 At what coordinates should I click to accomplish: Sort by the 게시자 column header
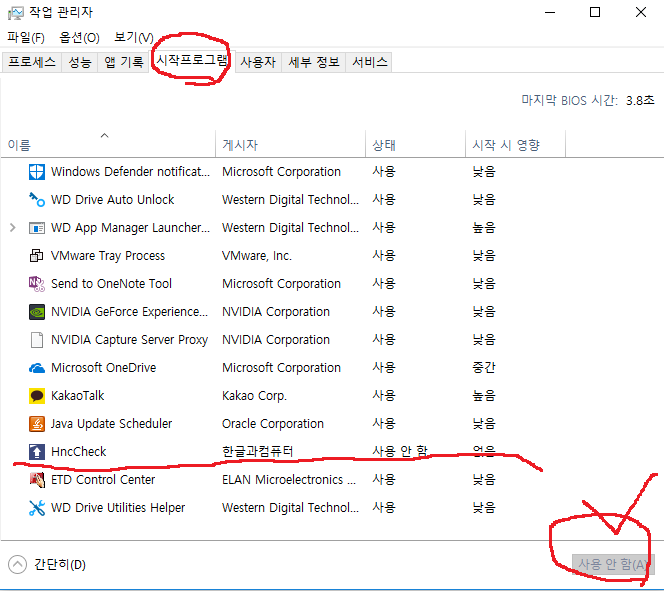(290, 145)
